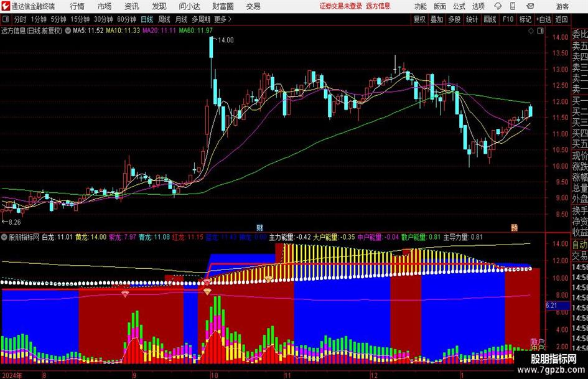The image size is (588, 379).
Task: Click the Tongdaxin red logo icon
Action: pyautogui.click(x=5, y=6)
